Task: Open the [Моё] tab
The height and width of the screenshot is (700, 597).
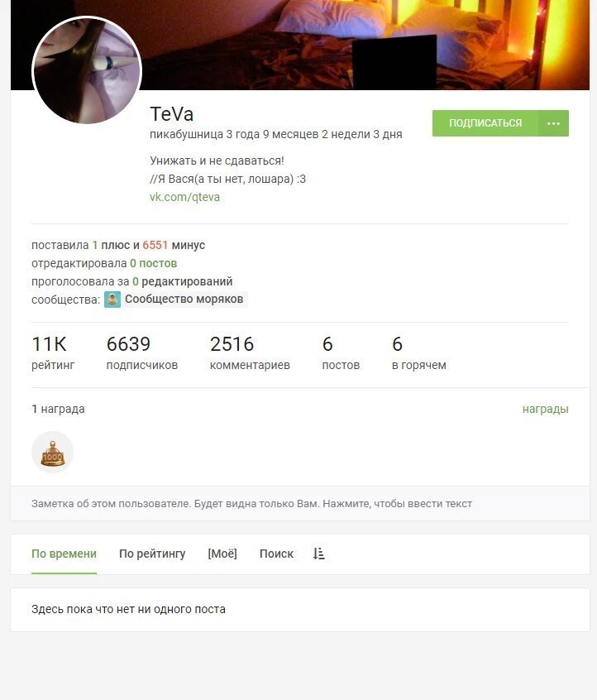Action: 222,554
